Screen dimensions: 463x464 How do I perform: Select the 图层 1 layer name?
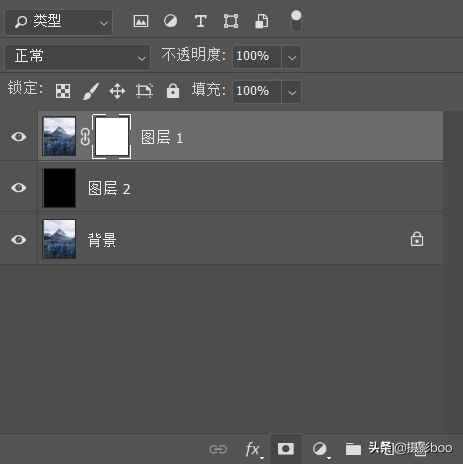click(x=162, y=138)
